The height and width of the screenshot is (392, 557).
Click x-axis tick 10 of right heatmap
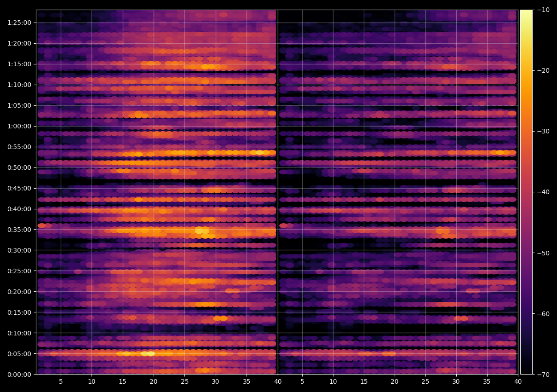(x=333, y=382)
